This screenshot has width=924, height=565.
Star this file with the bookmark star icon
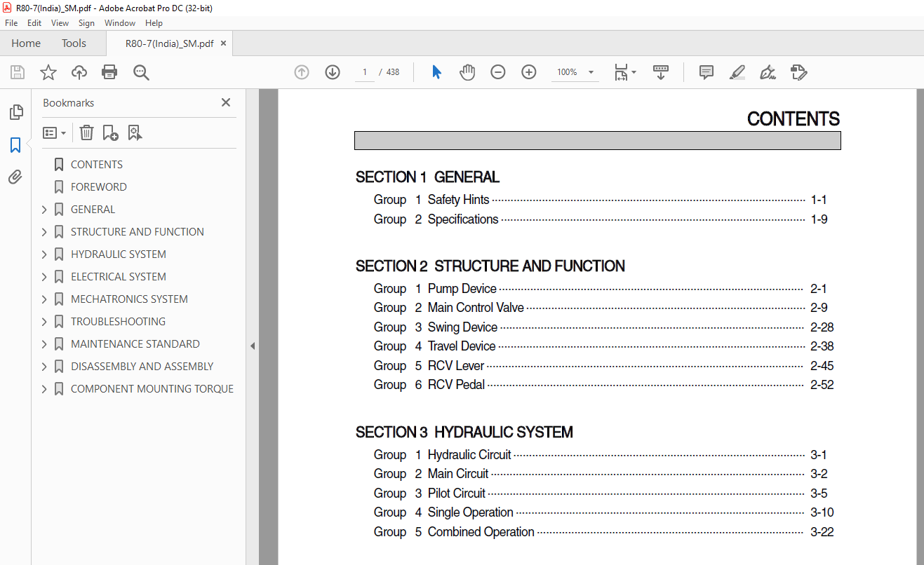point(48,72)
